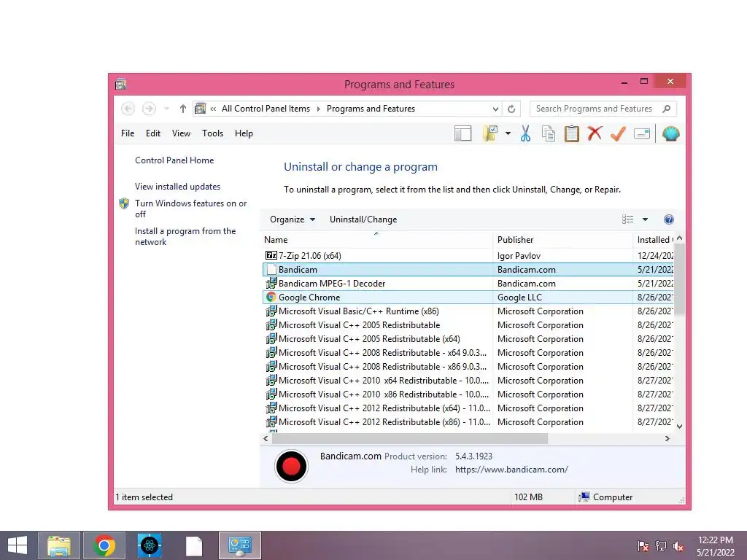Open the blank document icon in taskbar
This screenshot has height=560, width=747.
click(x=194, y=545)
